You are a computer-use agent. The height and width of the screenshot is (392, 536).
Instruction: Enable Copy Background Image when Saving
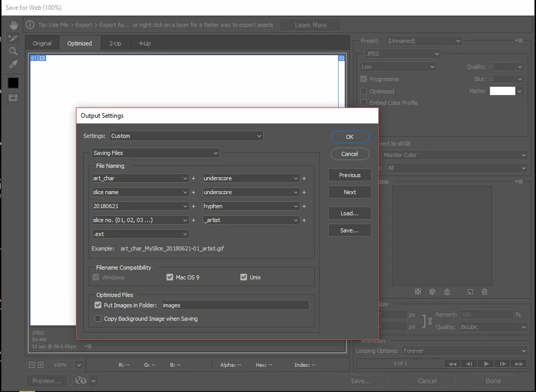98,319
